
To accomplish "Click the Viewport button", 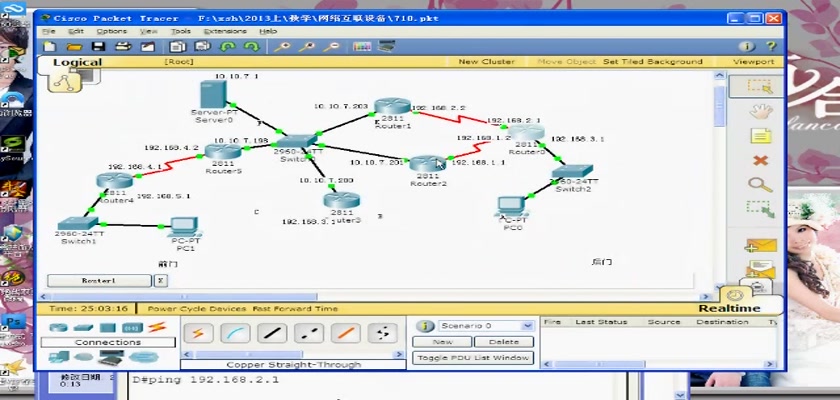I will pos(753,62).
